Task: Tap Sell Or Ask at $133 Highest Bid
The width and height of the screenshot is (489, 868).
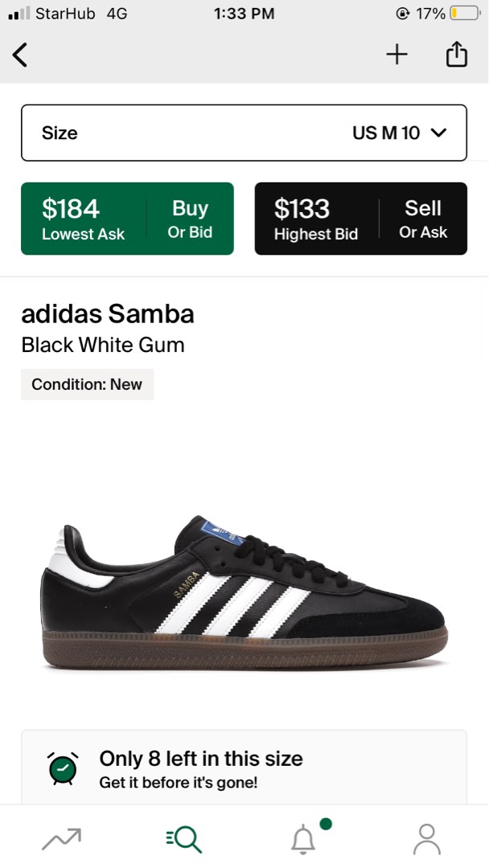Action: pyautogui.click(x=360, y=218)
